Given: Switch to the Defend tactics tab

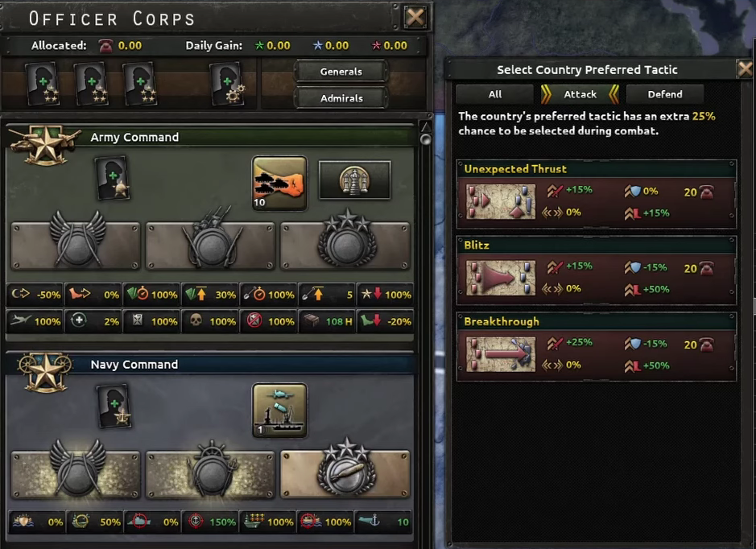Looking at the screenshot, I should pyautogui.click(x=664, y=94).
